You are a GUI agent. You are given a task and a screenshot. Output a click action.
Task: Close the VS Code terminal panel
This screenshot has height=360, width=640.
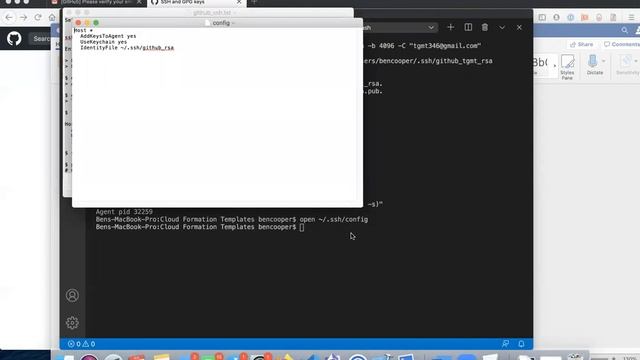point(519,27)
